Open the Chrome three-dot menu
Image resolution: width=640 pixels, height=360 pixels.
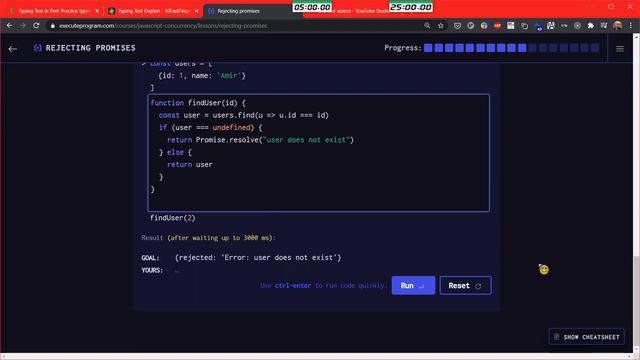631,26
